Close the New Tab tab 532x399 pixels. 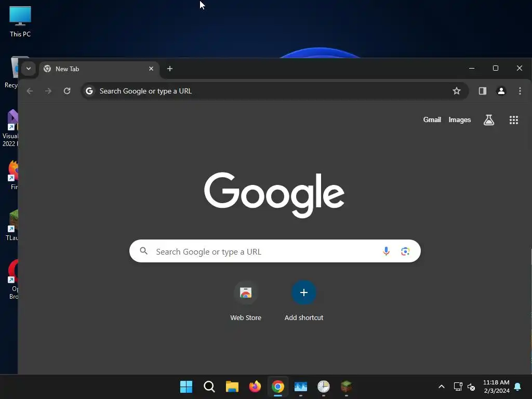pyautogui.click(x=151, y=69)
